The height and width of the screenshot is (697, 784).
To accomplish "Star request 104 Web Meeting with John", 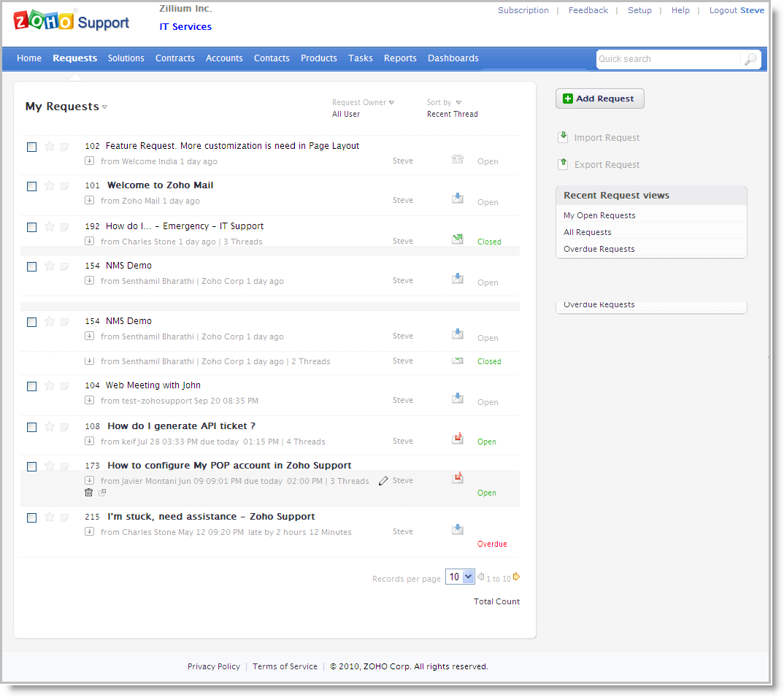I will [50, 385].
